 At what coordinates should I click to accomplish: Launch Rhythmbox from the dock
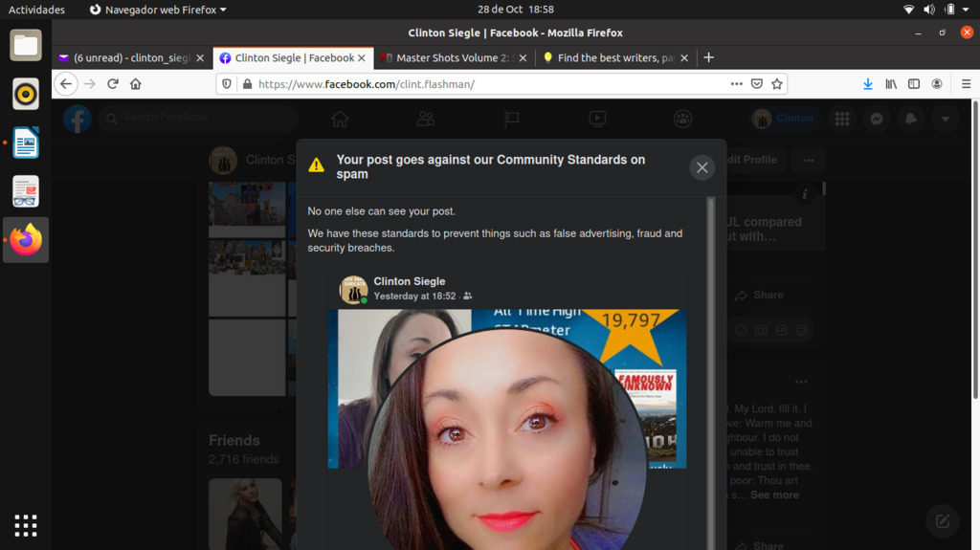[x=26, y=94]
